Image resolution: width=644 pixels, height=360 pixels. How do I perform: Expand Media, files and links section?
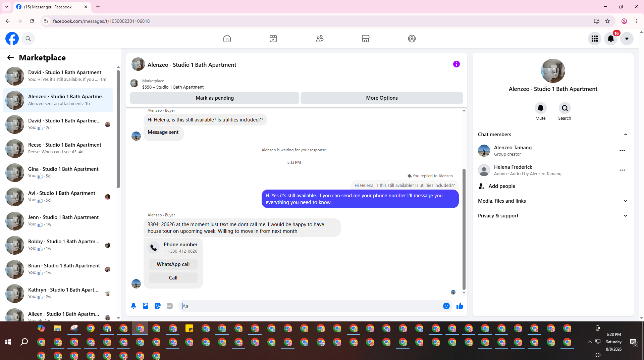[x=553, y=201]
